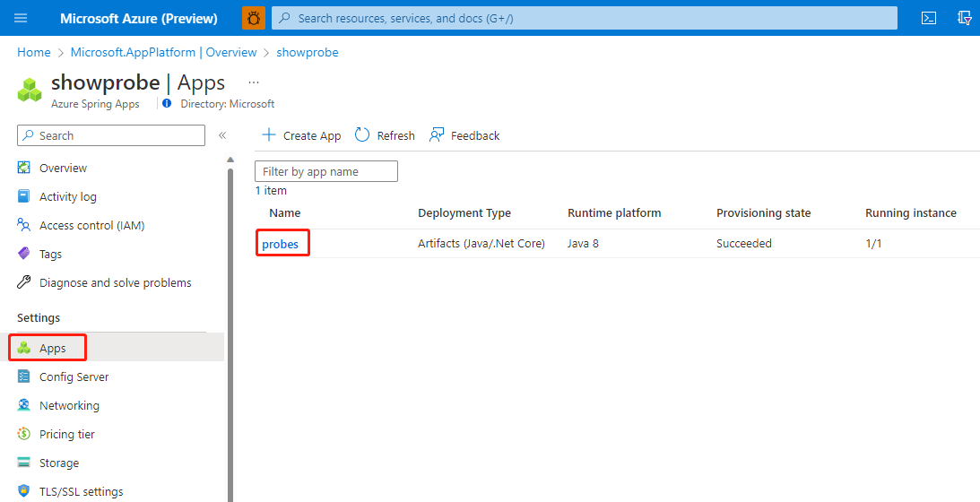Click the showprobe breadcrumb link

click(x=308, y=53)
